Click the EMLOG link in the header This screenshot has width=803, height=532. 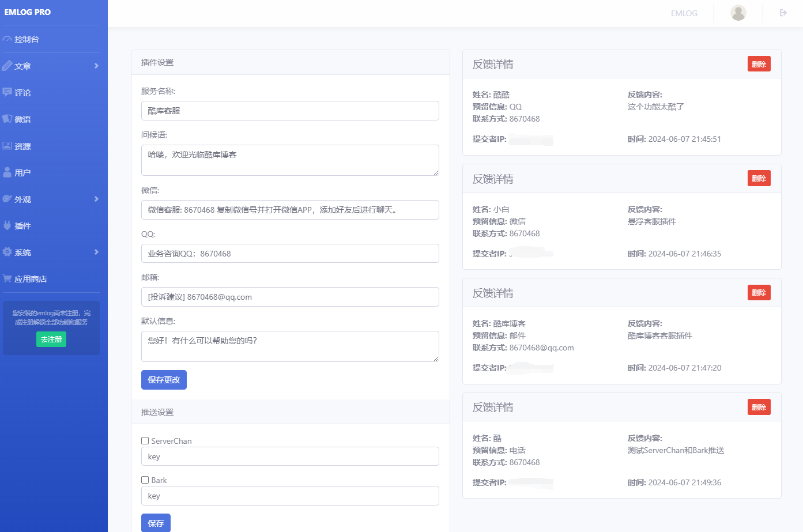coord(684,13)
